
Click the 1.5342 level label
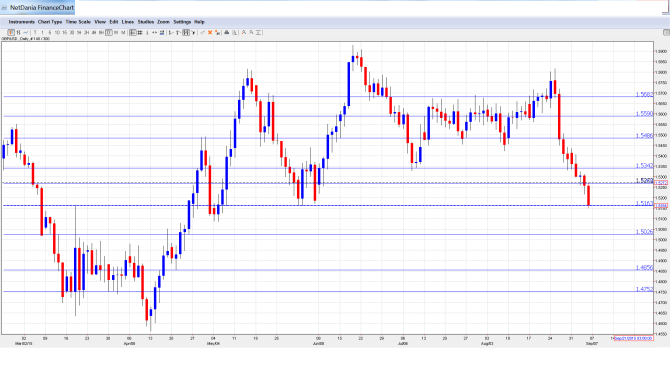[644, 165]
